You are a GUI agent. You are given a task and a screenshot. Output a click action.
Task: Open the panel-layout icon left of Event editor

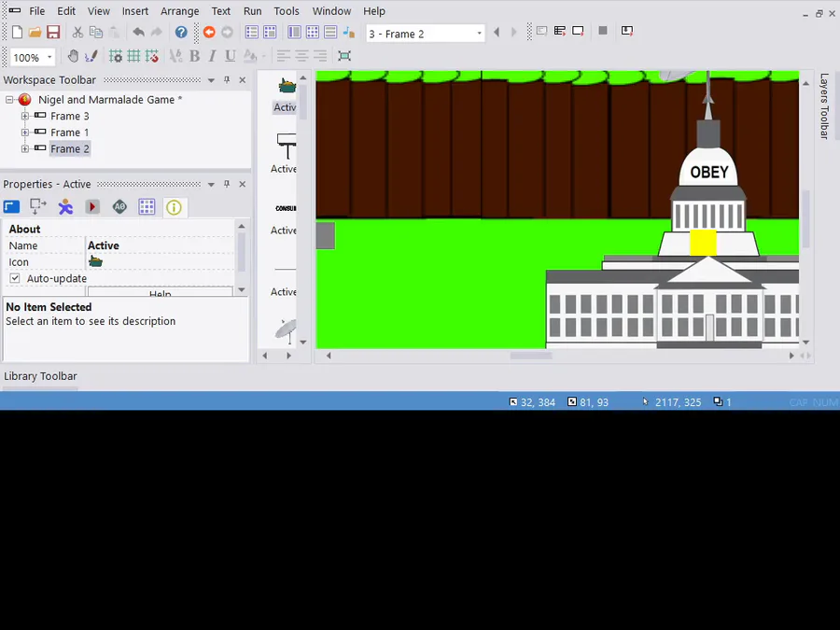click(x=295, y=32)
